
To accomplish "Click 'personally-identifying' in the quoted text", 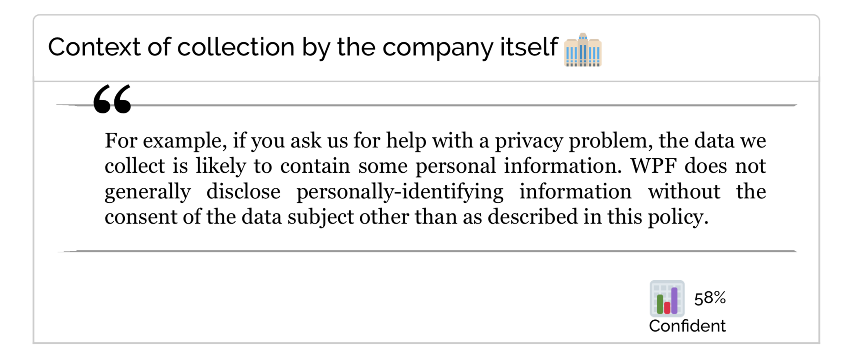I will point(400,192).
